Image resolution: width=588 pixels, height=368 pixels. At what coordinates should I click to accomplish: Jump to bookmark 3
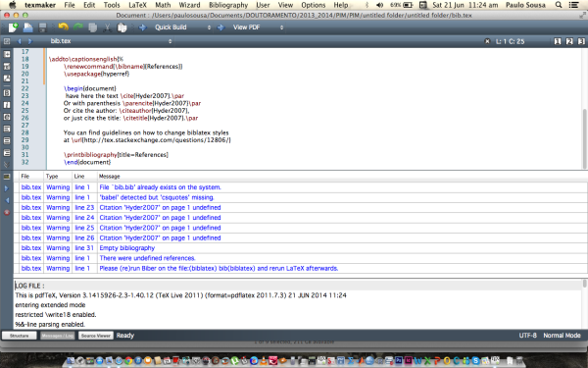pyautogui.click(x=581, y=41)
